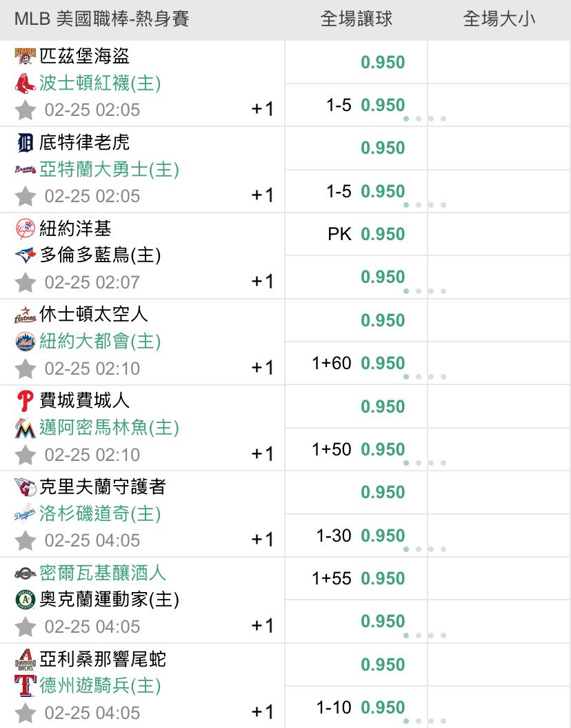Image resolution: width=571 pixels, height=728 pixels.
Task: Pick Yankees PK handicap odds 0.950
Action: pyautogui.click(x=383, y=235)
